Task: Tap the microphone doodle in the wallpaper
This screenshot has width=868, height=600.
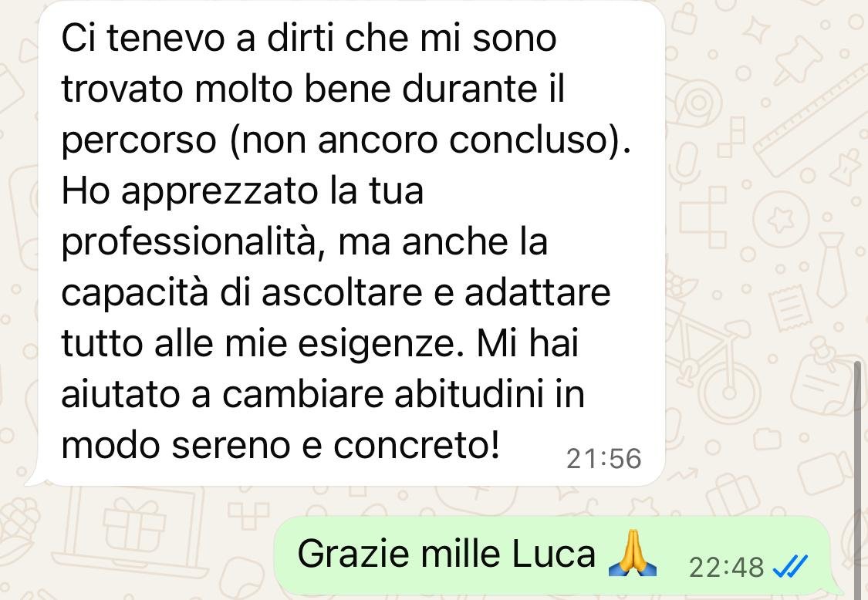Action: [x=686, y=165]
